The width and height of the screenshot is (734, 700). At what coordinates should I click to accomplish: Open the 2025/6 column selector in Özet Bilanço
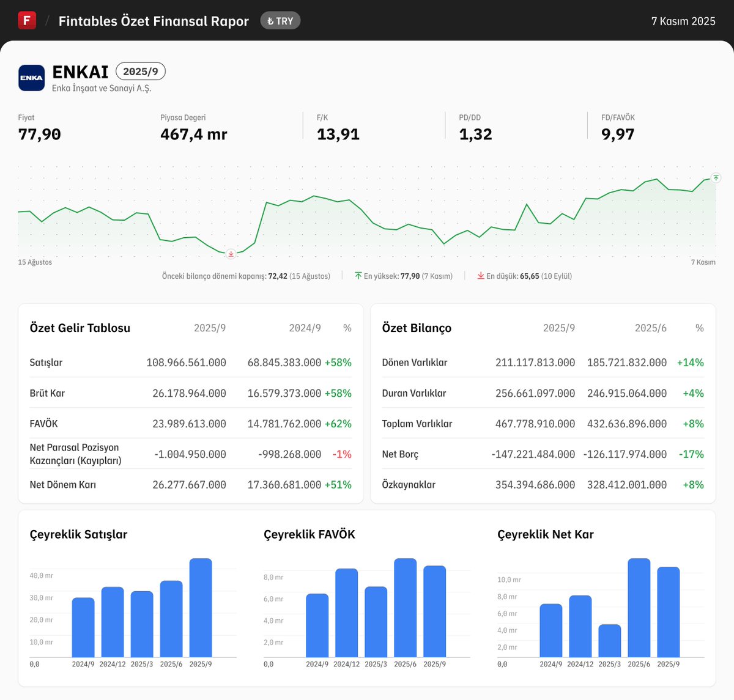point(650,328)
